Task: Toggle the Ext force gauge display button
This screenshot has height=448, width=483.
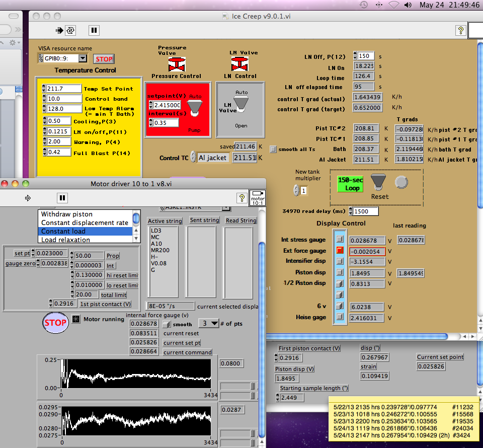Action: pyautogui.click(x=340, y=251)
